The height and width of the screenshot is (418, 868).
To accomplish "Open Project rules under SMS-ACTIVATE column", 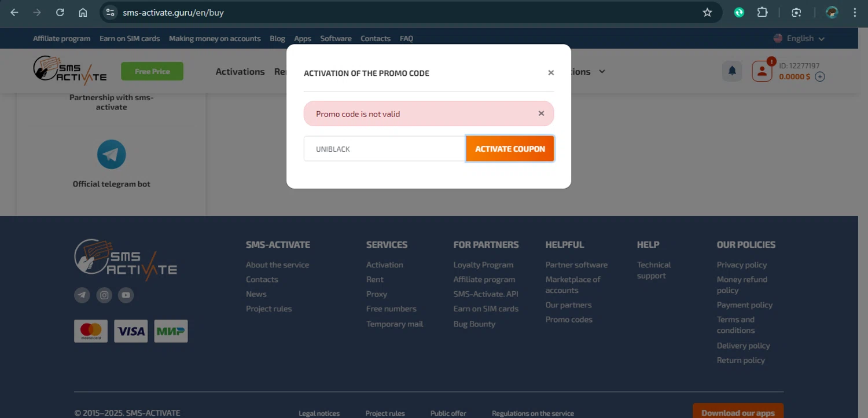I will (x=269, y=309).
